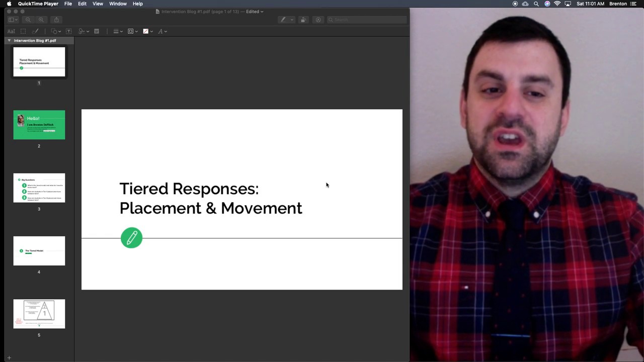Viewport: 644px width, 362px height.
Task: Click the 'Placement & Movement' slide text
Action: tap(211, 208)
